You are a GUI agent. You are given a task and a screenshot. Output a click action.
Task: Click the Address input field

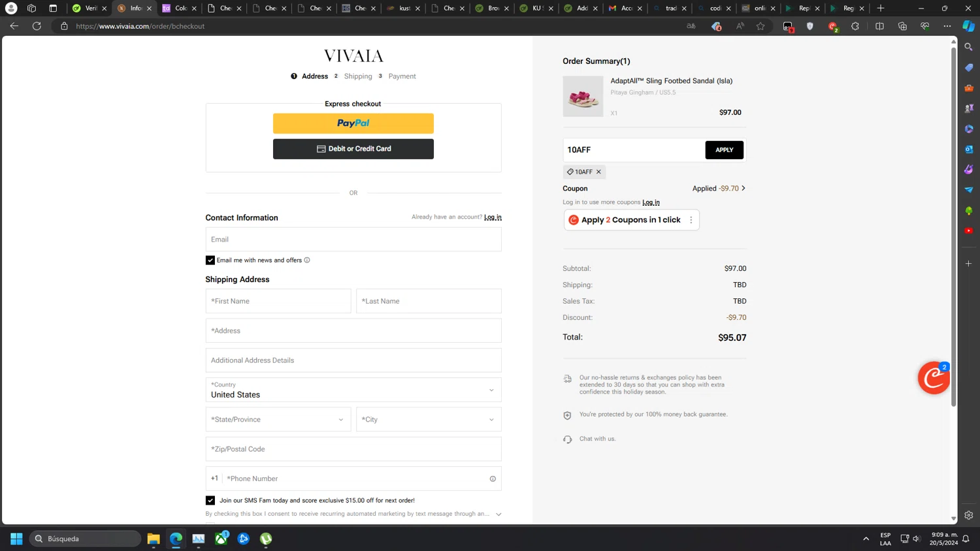click(x=353, y=330)
